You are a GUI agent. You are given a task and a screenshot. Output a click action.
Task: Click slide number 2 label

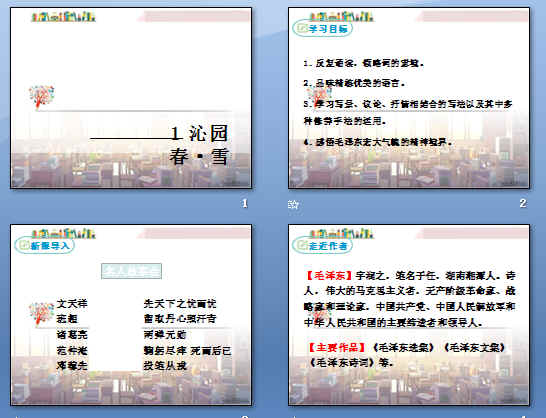point(523,203)
